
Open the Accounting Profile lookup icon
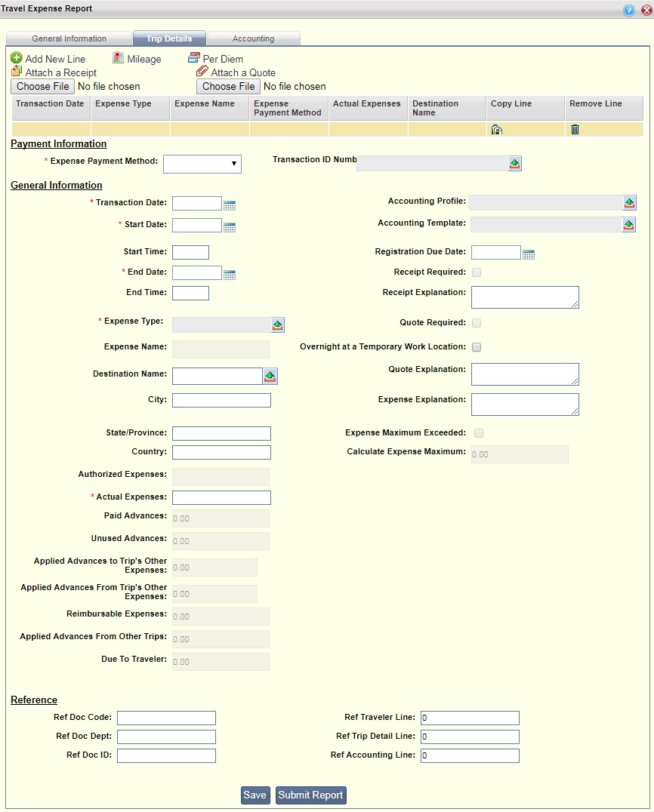(x=629, y=202)
